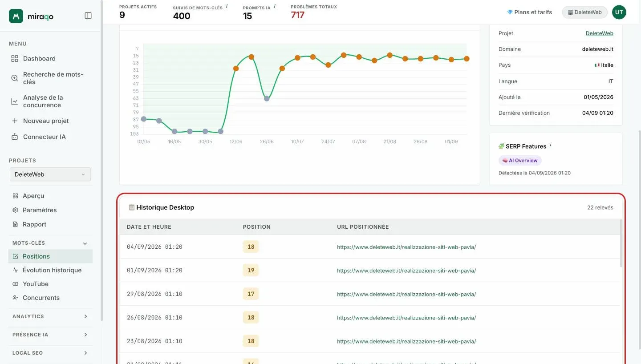Click the Évolution historique pulse icon
The height and width of the screenshot is (364, 641).
(15, 270)
